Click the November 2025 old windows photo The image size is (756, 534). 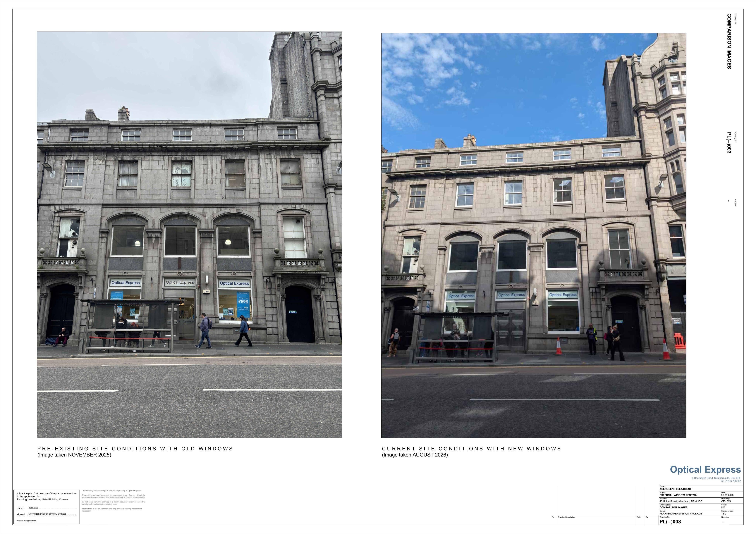point(189,235)
